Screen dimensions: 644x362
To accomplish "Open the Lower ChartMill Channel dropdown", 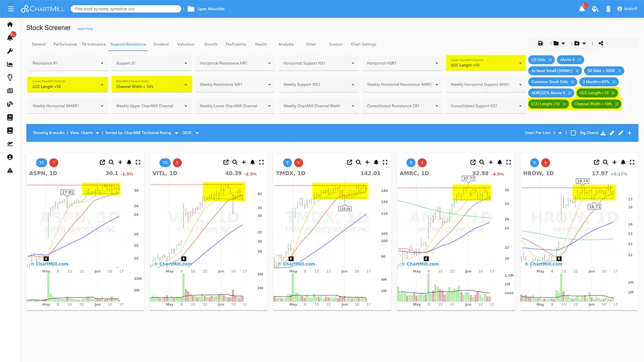I will tap(68, 84).
